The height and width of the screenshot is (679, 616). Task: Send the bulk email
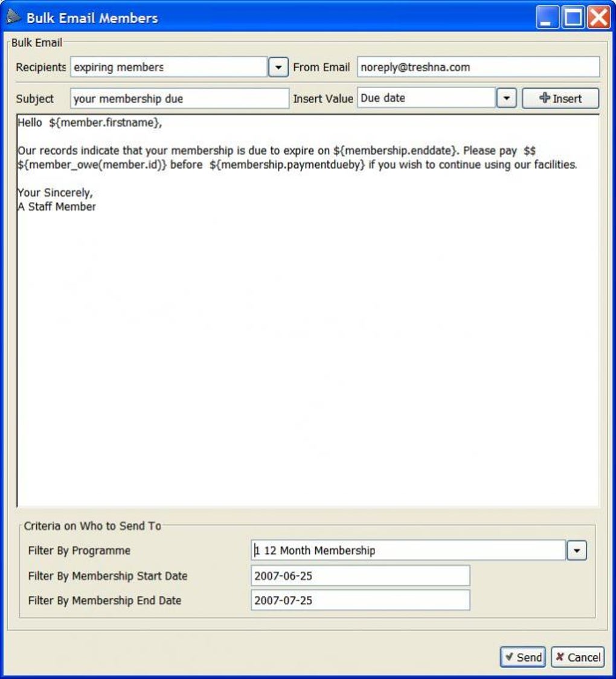tap(523, 657)
